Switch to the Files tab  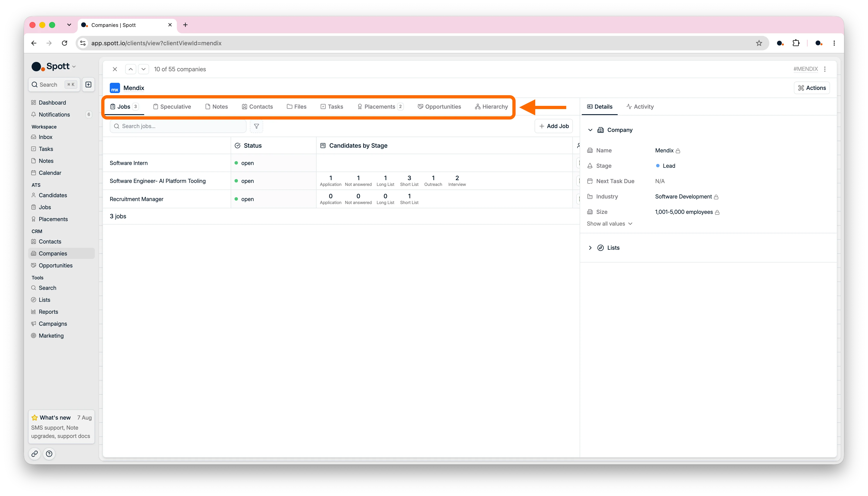click(x=297, y=107)
